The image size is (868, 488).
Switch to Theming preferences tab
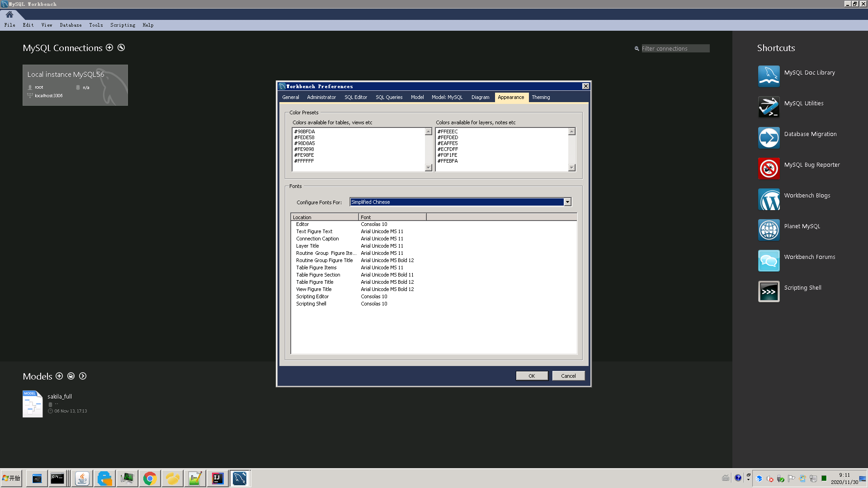coord(541,97)
